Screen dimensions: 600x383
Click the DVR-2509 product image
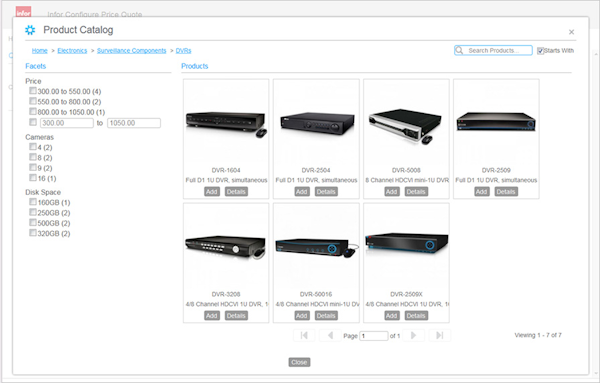(x=496, y=123)
